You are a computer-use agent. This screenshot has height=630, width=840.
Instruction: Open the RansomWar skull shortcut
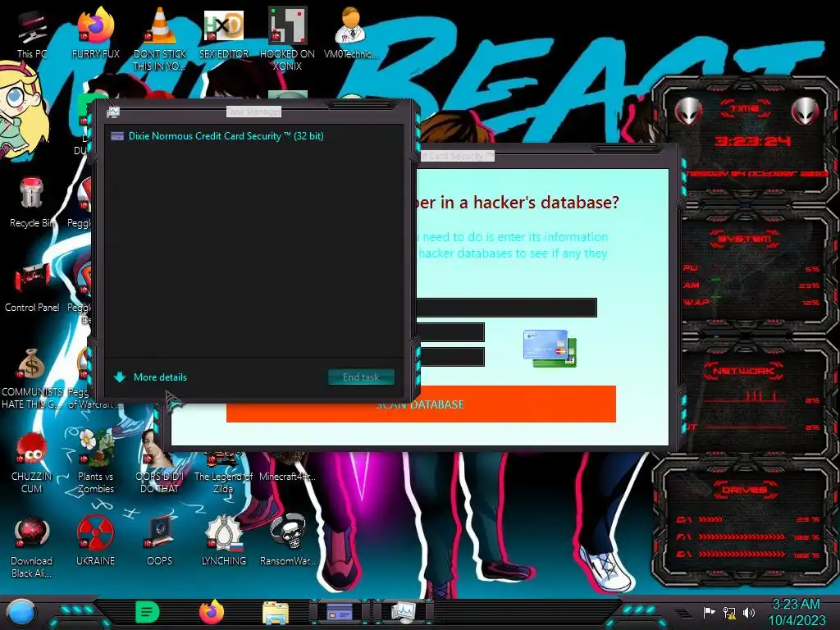coord(287,541)
